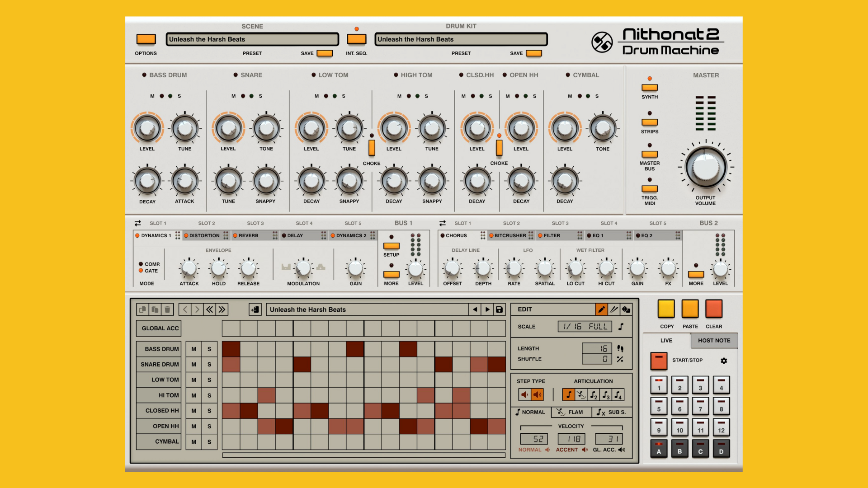The width and height of the screenshot is (868, 488).
Task: Click the Start/Stop button
Action: (659, 361)
